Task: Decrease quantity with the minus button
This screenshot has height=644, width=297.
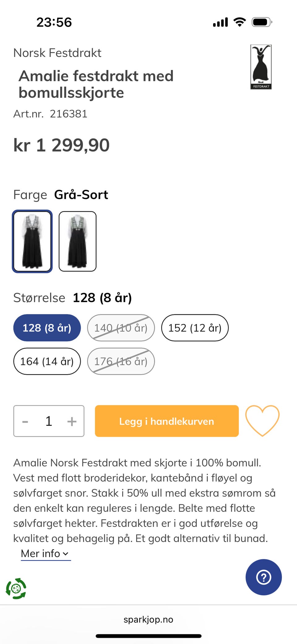Action: [25, 421]
